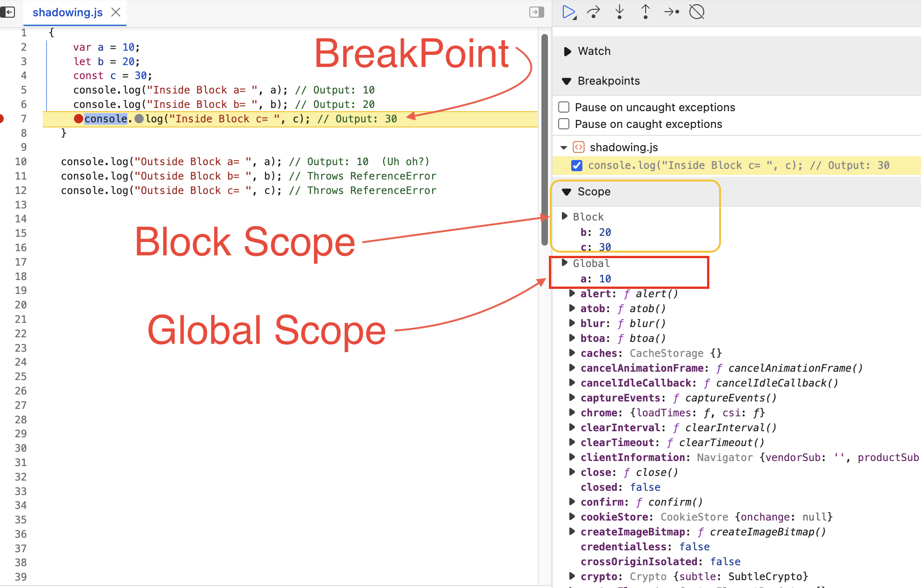Collapse the Scope section

pos(567,192)
